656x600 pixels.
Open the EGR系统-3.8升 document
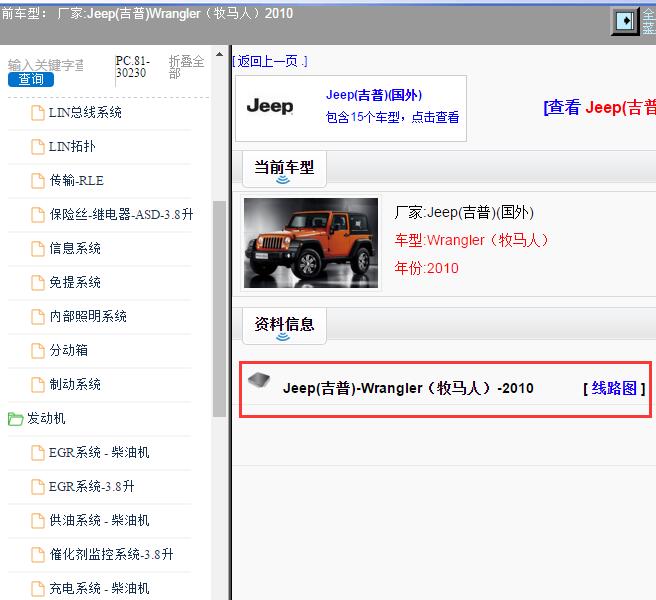(x=92, y=486)
